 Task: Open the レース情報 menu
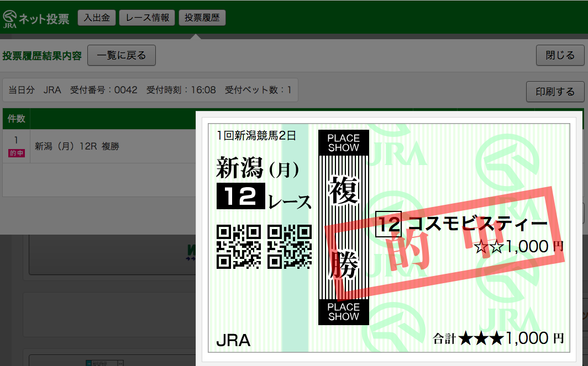pos(147,18)
